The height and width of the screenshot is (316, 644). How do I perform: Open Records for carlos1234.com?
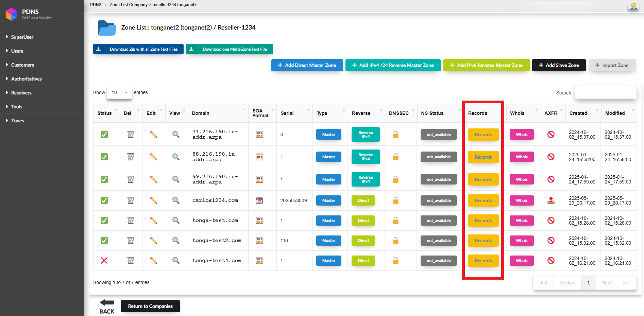point(483,200)
